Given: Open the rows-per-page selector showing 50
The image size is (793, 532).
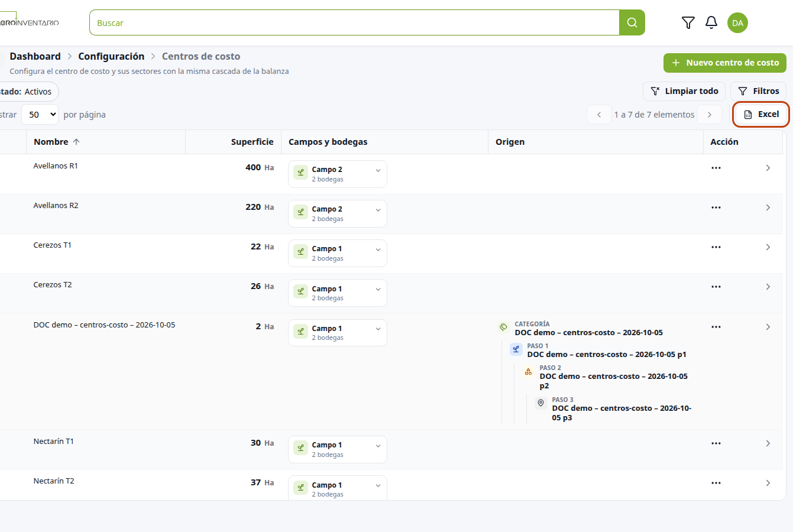Looking at the screenshot, I should (x=40, y=115).
